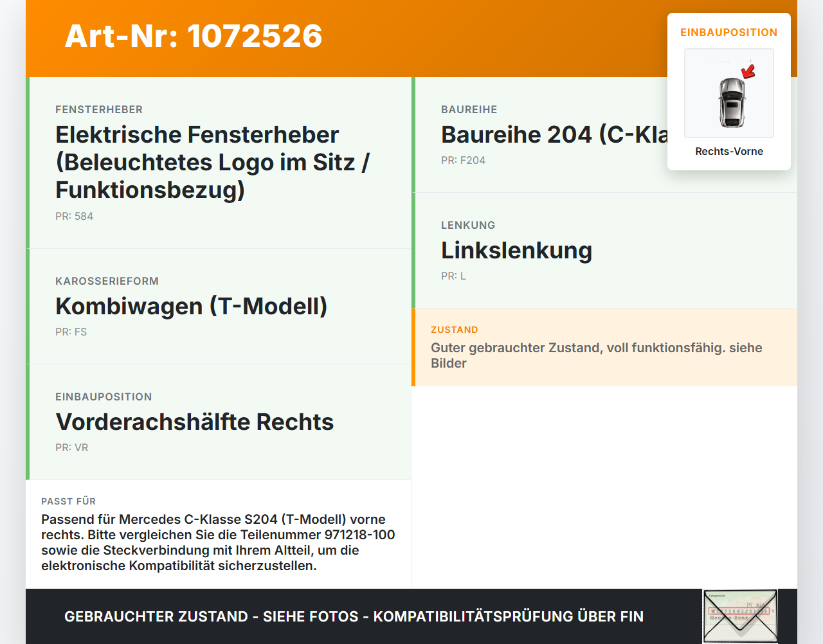Click the BAUREIHE label
This screenshot has height=644, width=823.
click(469, 109)
